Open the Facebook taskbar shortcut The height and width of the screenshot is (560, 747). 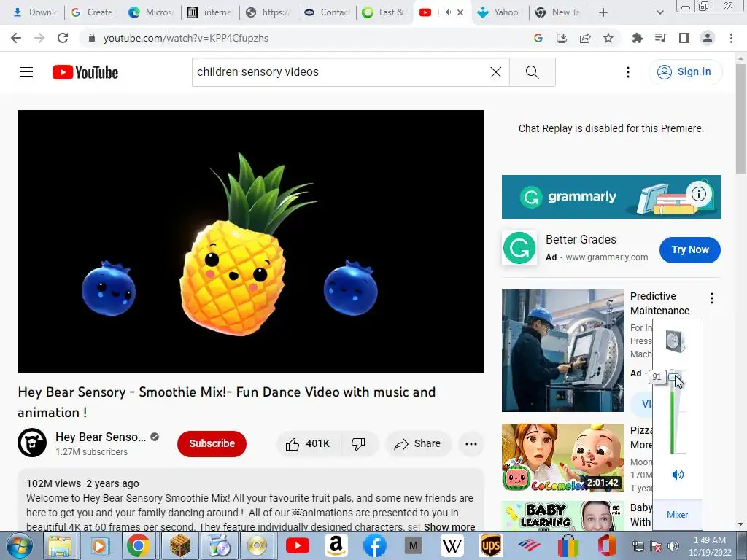coord(374,545)
